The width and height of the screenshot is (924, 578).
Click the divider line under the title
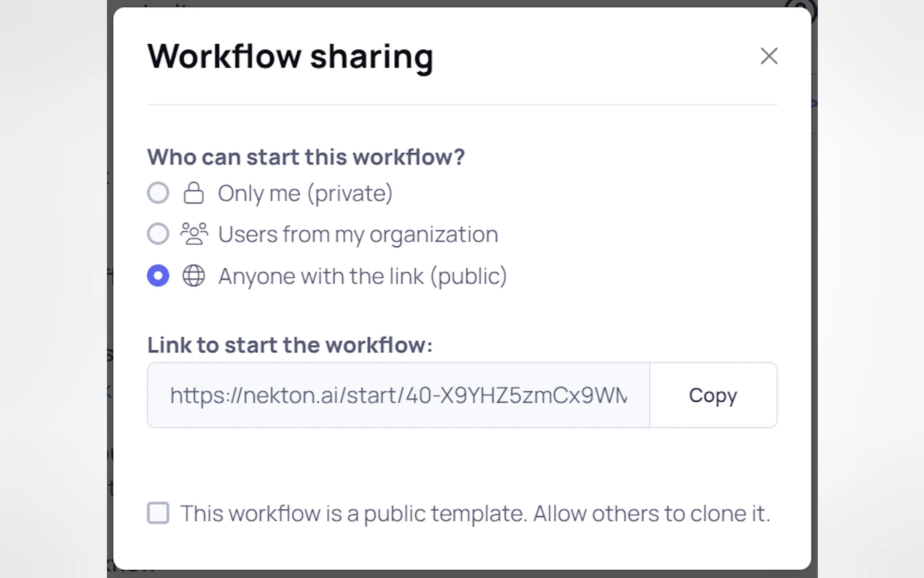[x=462, y=104]
